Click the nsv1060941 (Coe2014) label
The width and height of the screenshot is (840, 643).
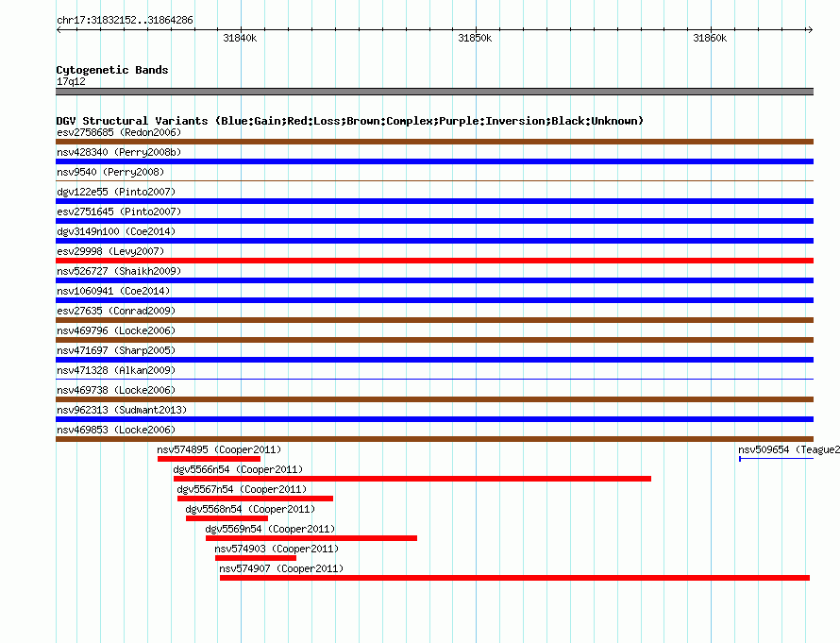113,291
